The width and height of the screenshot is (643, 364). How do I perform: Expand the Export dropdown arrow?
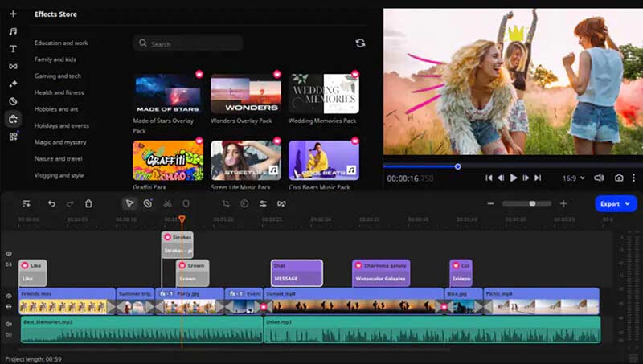627,204
